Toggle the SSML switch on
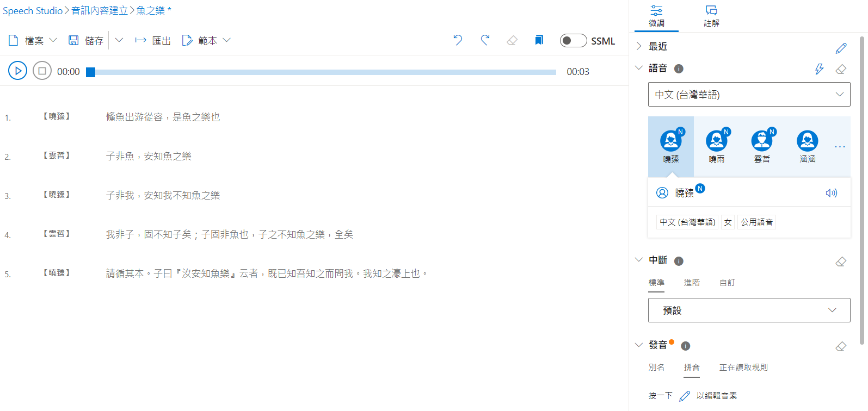The height and width of the screenshot is (411, 868). pyautogui.click(x=573, y=41)
